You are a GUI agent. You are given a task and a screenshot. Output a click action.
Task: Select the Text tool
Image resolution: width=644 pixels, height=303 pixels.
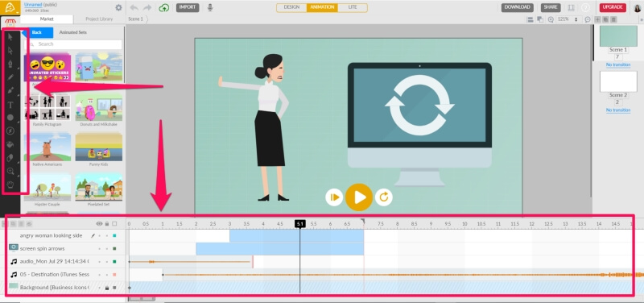click(10, 105)
